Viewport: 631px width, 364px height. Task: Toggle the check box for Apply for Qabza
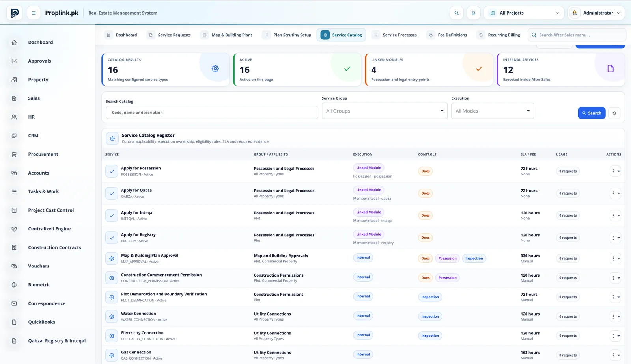click(112, 193)
